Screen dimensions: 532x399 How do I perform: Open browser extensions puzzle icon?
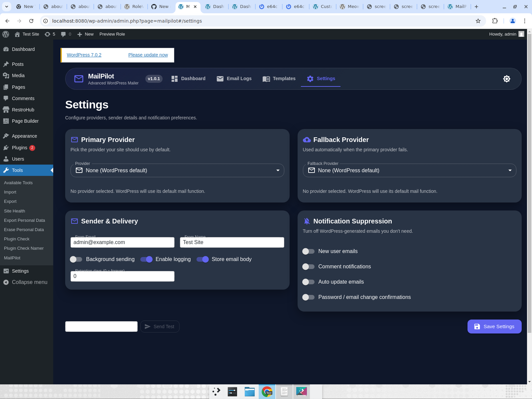coord(495,21)
